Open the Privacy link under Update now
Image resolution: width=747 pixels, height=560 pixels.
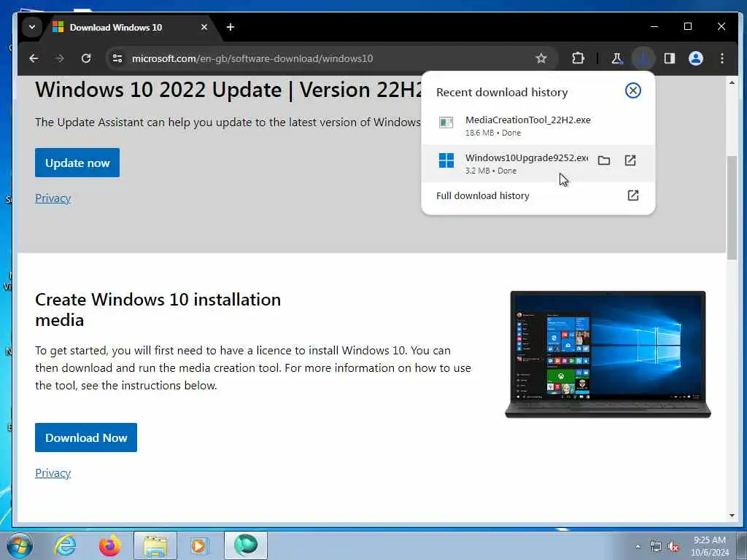point(53,198)
